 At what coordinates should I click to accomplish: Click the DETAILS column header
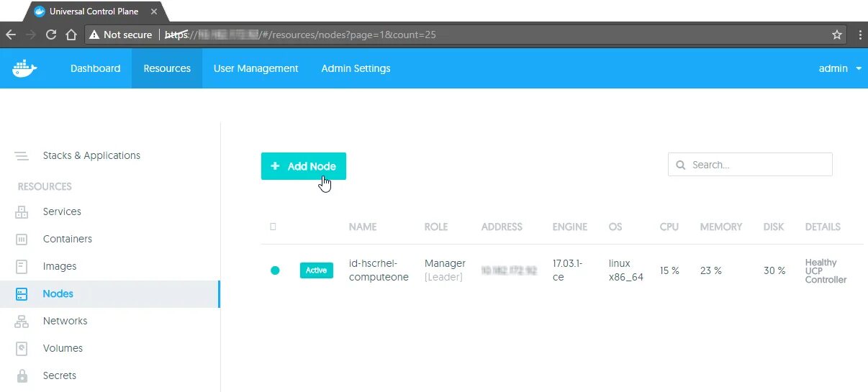point(823,227)
